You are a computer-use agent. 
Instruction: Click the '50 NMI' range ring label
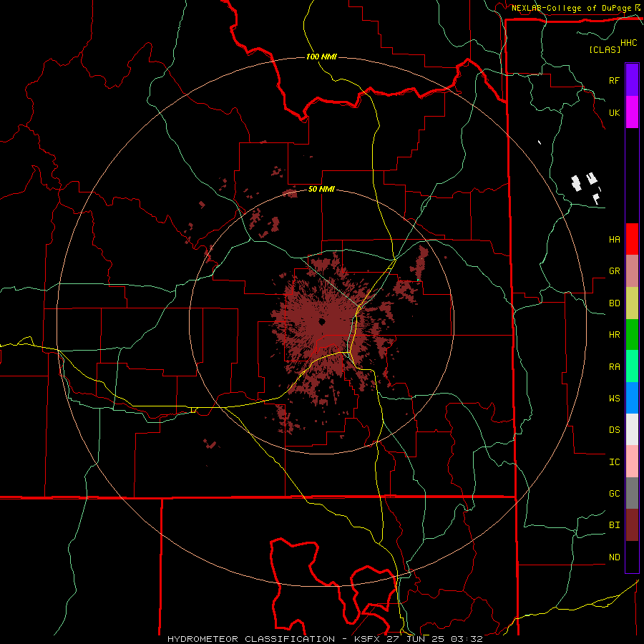321,190
